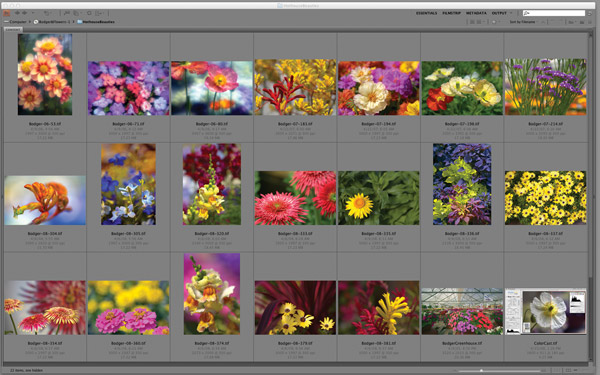
Task: Click the Get Photos from Camera icon
Action: 66,13
